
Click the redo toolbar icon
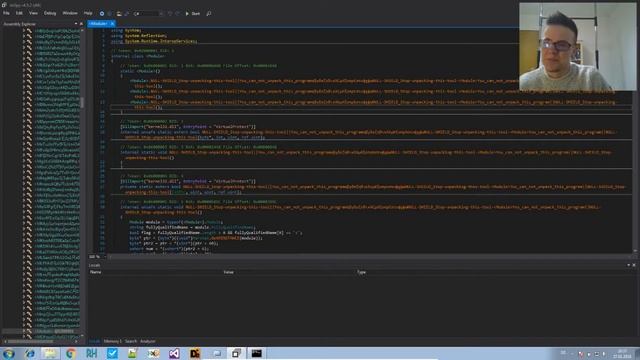click(177, 13)
